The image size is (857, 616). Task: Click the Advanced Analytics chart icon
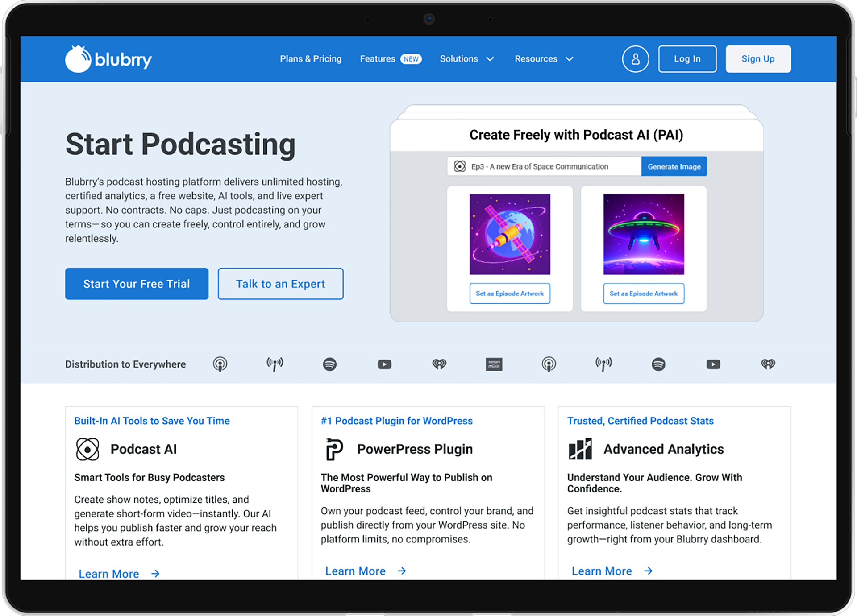click(580, 449)
